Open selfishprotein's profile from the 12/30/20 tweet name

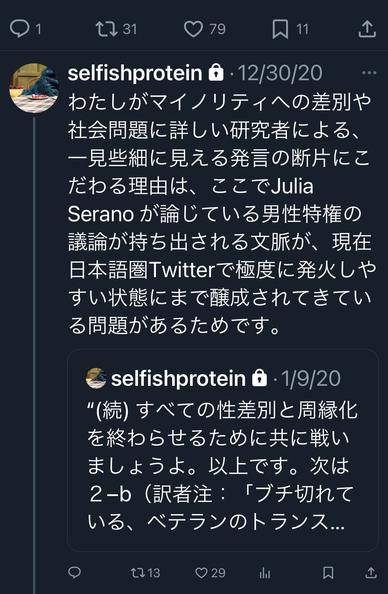click(135, 73)
